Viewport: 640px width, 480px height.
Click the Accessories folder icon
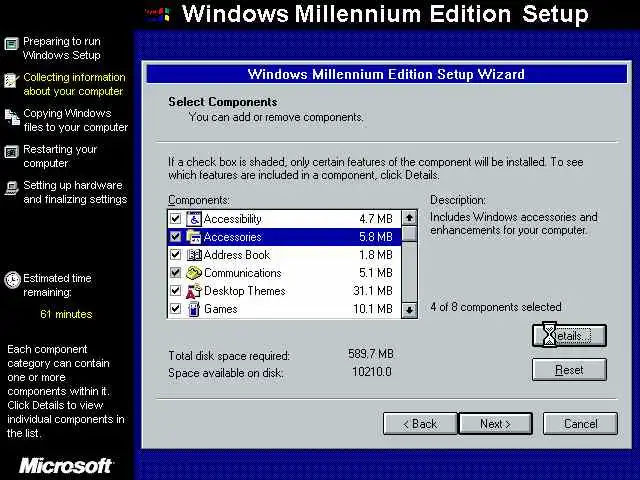point(193,237)
